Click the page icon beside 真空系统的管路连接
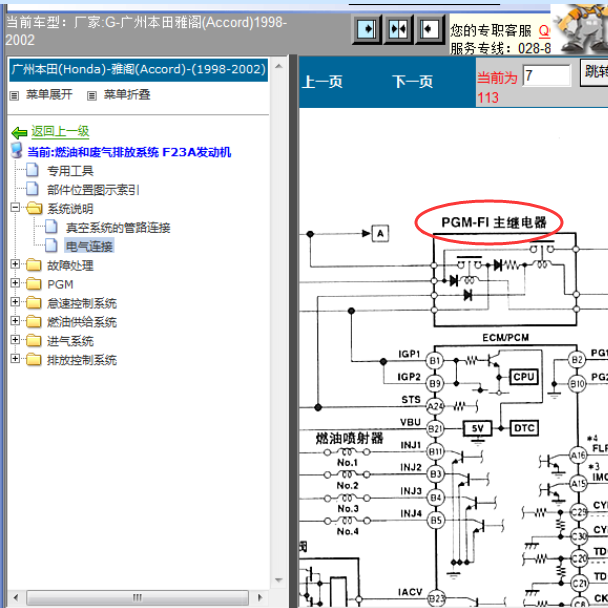 [51, 227]
